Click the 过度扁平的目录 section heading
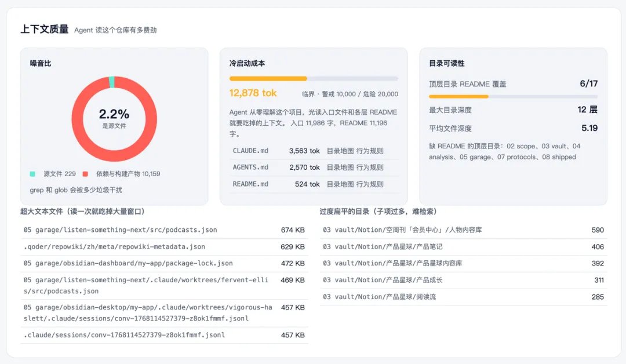The width and height of the screenshot is (626, 364). point(378,212)
